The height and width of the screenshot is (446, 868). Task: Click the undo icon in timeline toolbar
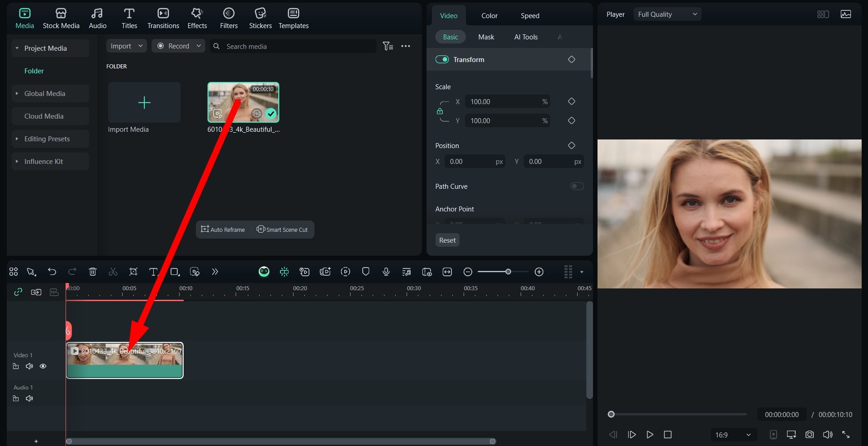52,272
